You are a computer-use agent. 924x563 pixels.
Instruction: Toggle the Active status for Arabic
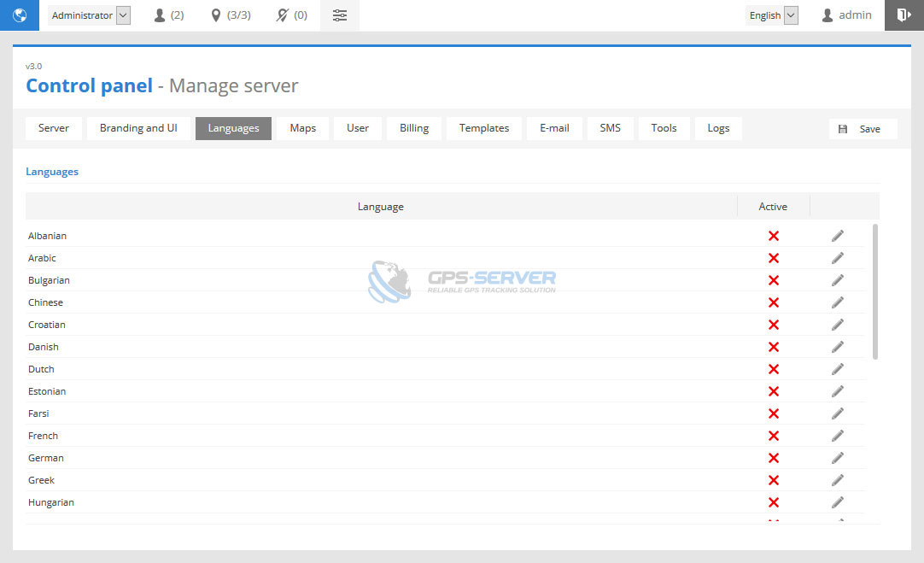[x=774, y=258]
